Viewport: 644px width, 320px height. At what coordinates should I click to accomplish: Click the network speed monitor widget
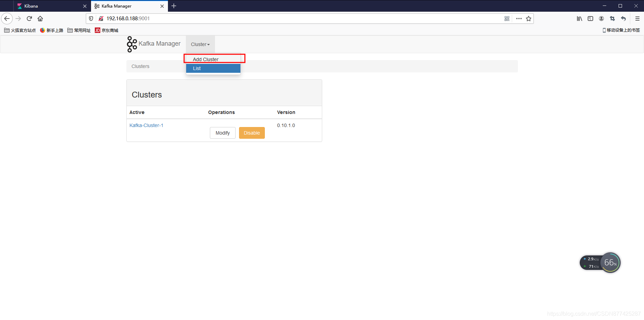click(591, 263)
